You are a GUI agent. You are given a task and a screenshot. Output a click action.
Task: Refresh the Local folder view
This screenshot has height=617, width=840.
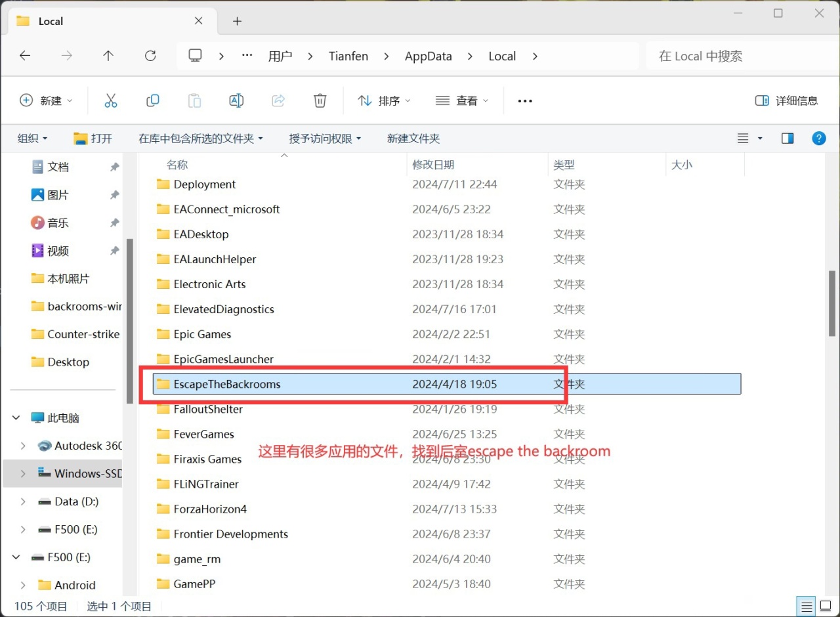click(150, 56)
